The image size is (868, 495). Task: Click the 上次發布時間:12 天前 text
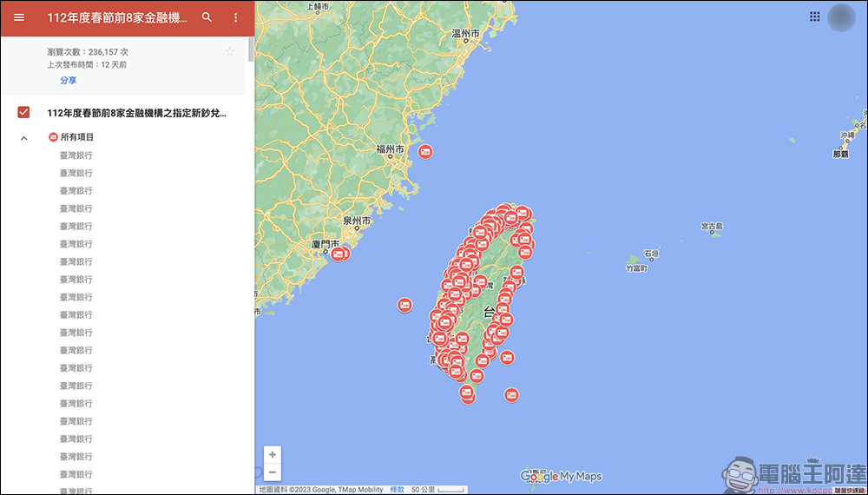(x=87, y=65)
